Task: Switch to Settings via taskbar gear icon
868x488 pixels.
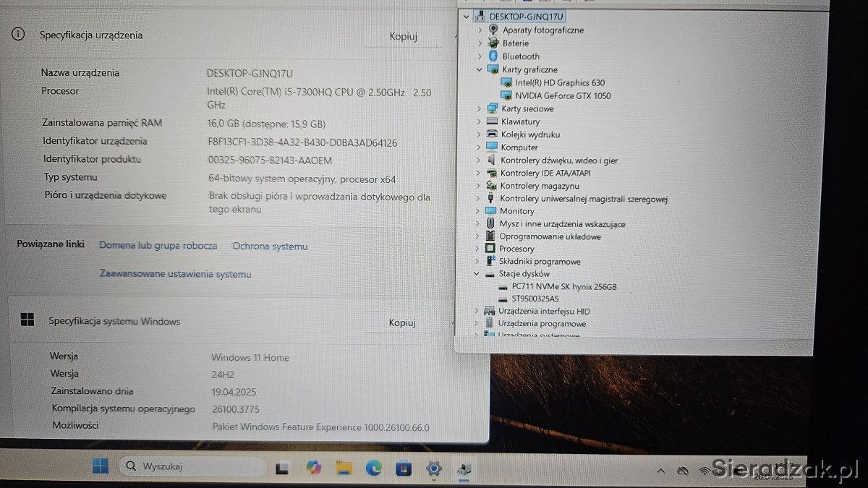Action: tap(434, 468)
